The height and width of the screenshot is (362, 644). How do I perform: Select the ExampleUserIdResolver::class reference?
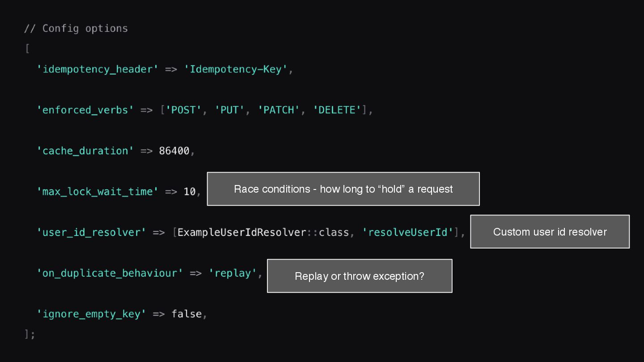point(263,232)
